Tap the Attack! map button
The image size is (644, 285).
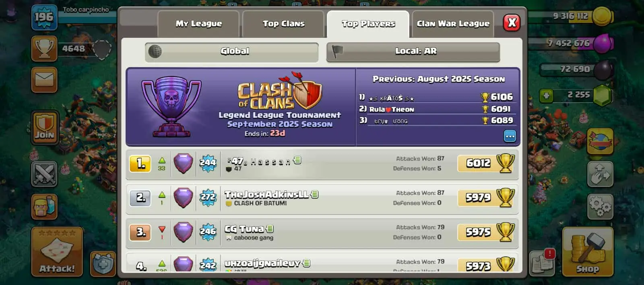(57, 252)
